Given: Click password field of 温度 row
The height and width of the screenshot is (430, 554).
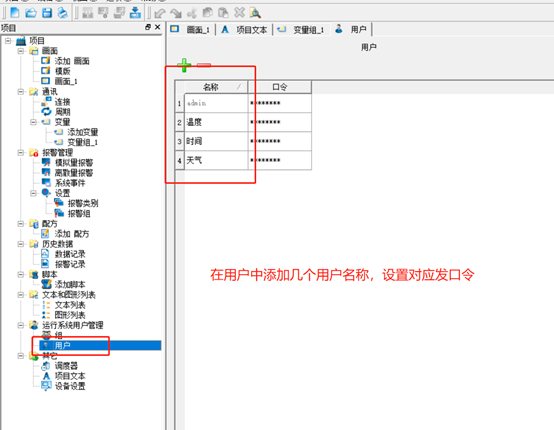Looking at the screenshot, I should pyautogui.click(x=280, y=122).
